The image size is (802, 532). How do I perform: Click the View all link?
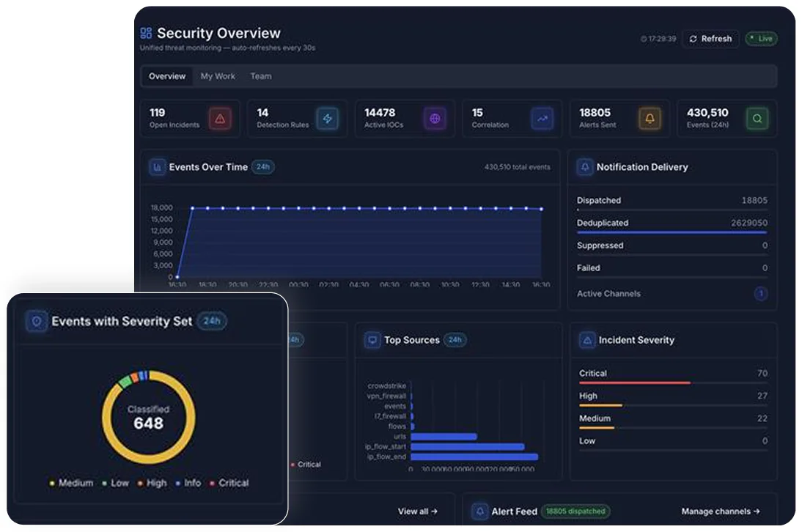pyautogui.click(x=417, y=511)
